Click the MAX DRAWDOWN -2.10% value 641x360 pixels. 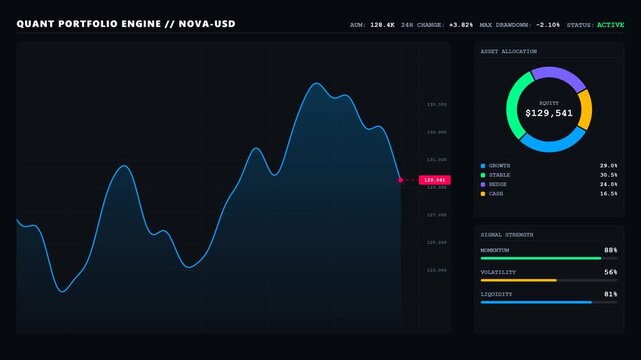[548, 25]
